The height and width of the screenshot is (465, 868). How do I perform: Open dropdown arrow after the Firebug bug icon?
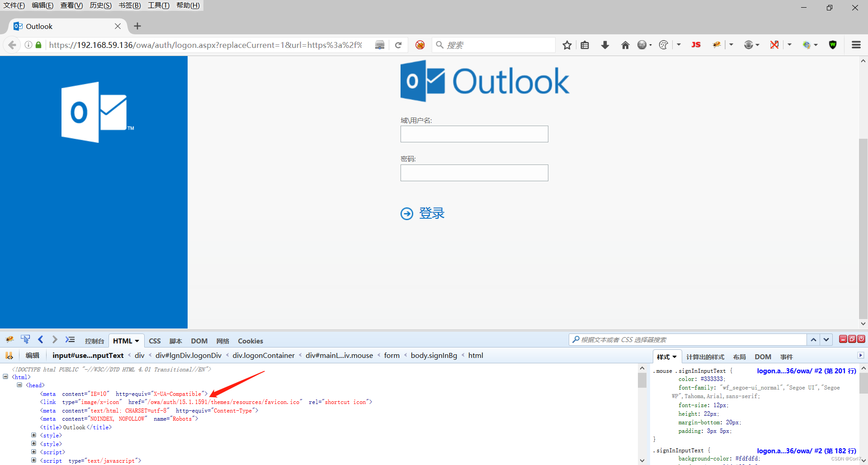[731, 45]
